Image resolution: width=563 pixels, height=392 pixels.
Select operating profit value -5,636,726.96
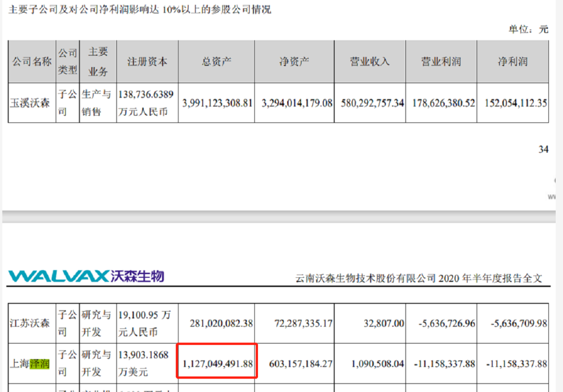pos(447,323)
